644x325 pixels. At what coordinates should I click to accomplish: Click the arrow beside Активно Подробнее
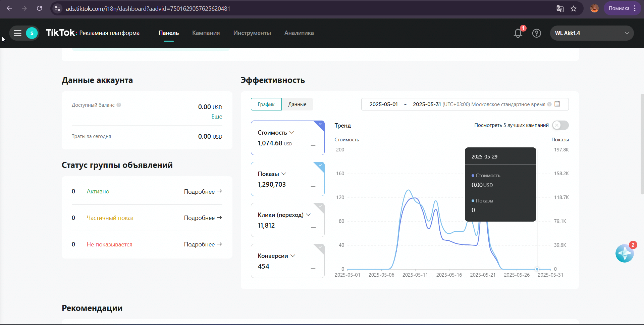219,191
